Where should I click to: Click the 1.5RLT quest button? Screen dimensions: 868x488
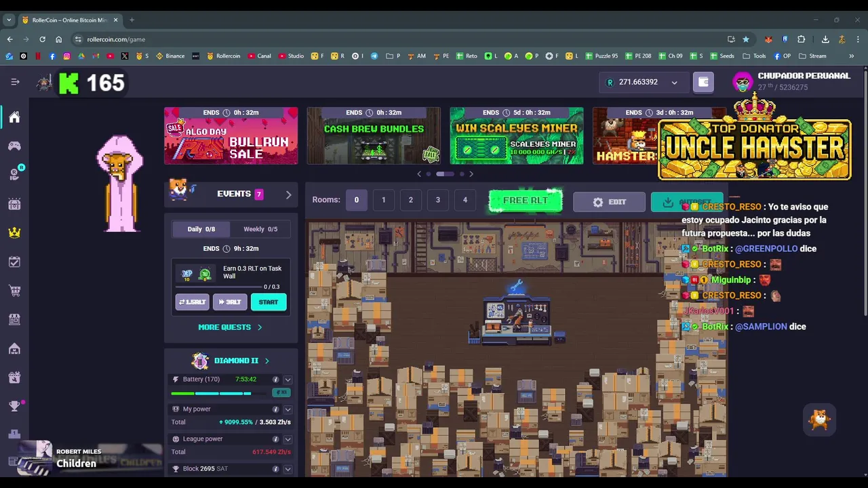[x=193, y=302]
